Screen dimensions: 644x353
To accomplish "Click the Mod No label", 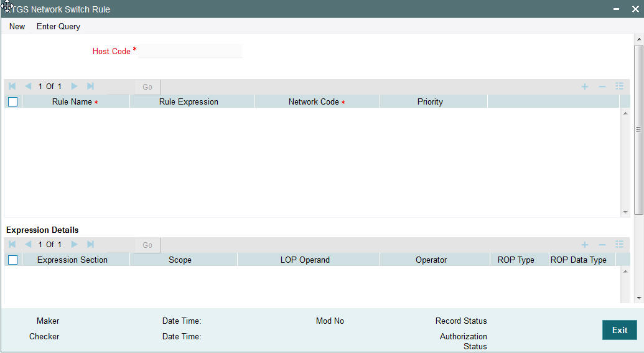I will 330,321.
